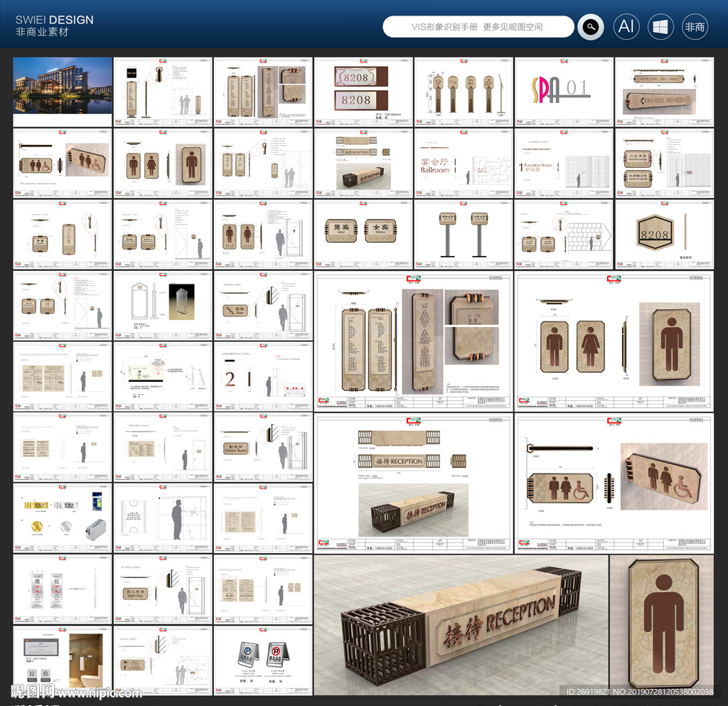Open the parking A-frame signs thumbnail
The width and height of the screenshot is (728, 706).
263,661
